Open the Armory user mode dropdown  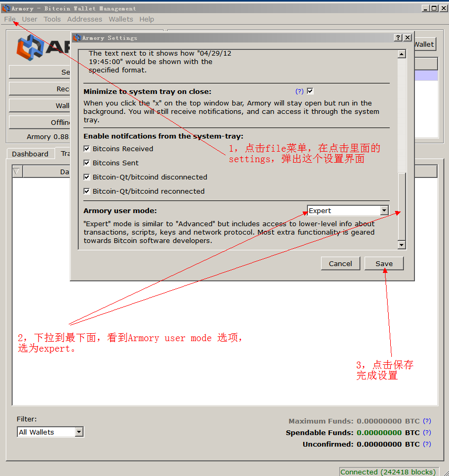tap(384, 210)
